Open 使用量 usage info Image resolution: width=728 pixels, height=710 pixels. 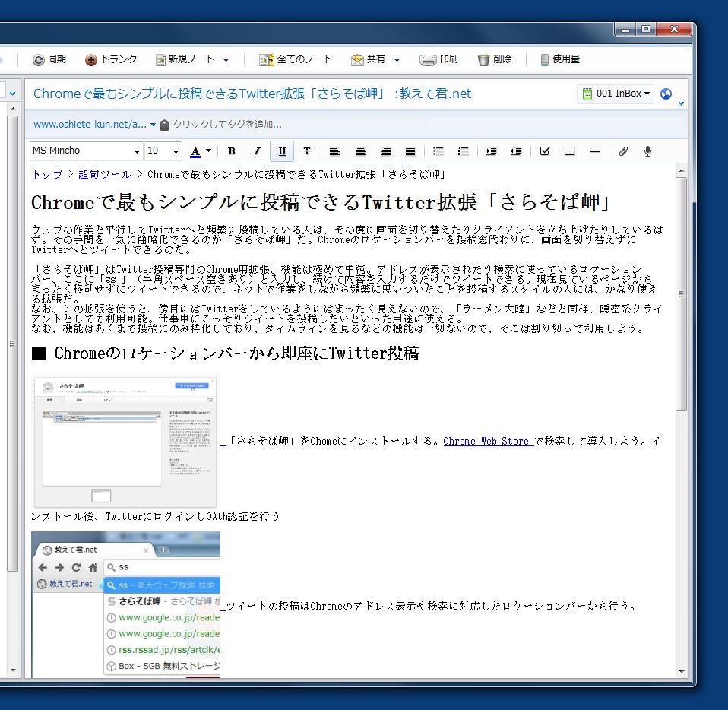(560, 59)
